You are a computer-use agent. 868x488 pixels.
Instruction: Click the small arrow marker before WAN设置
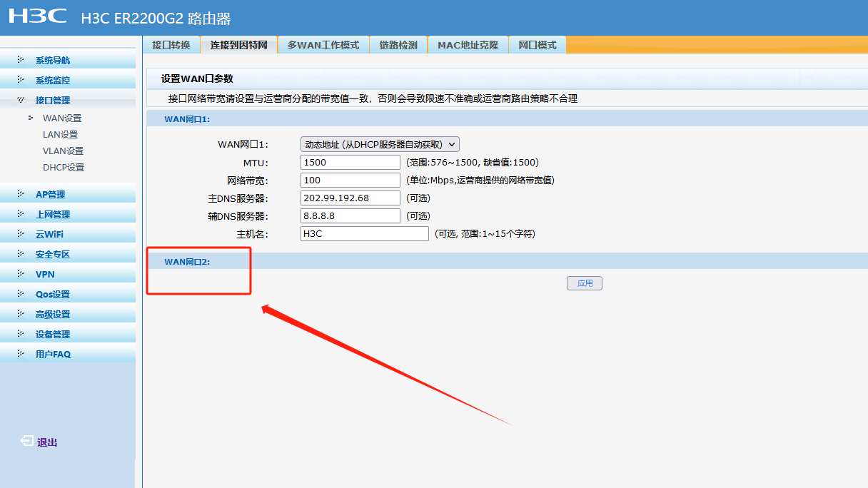click(31, 118)
